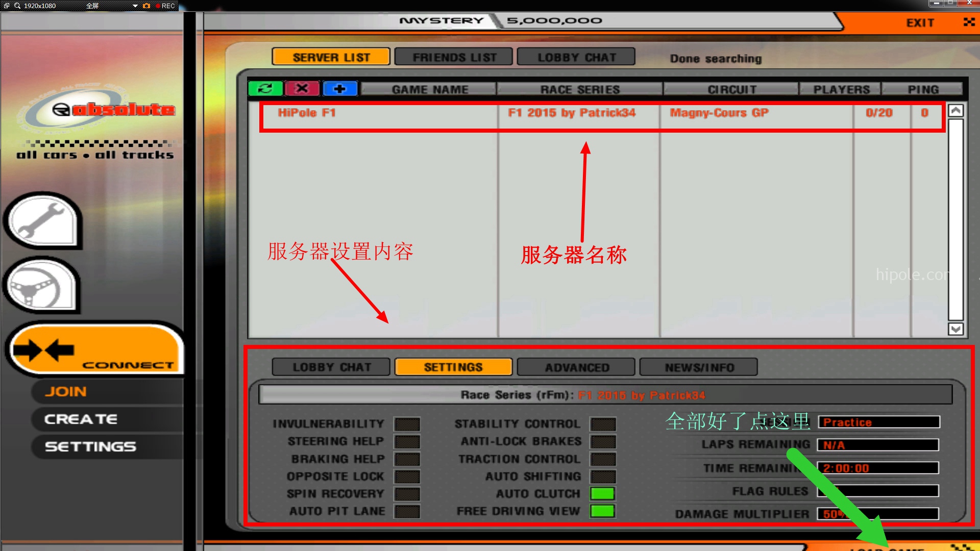The image size is (980, 551).
Task: Select the lower Settings tab
Action: point(453,367)
